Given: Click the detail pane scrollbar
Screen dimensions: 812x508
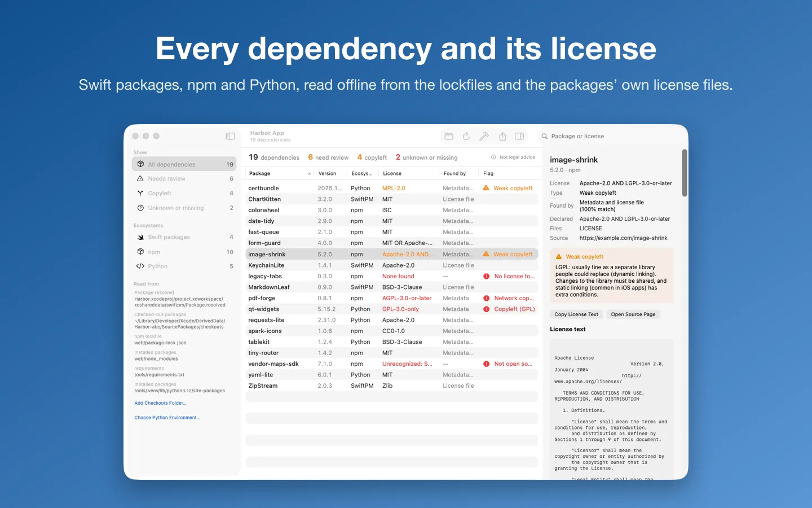Looking at the screenshot, I should click(x=685, y=173).
